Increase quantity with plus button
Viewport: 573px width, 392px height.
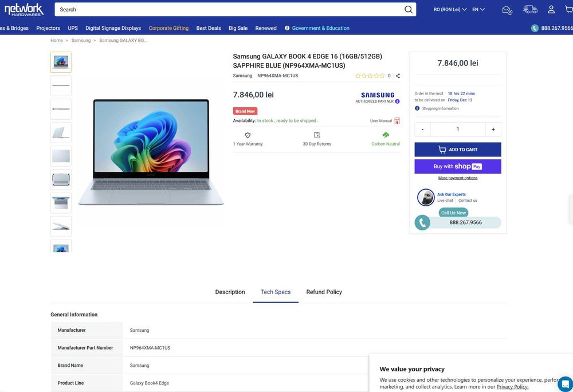493,130
